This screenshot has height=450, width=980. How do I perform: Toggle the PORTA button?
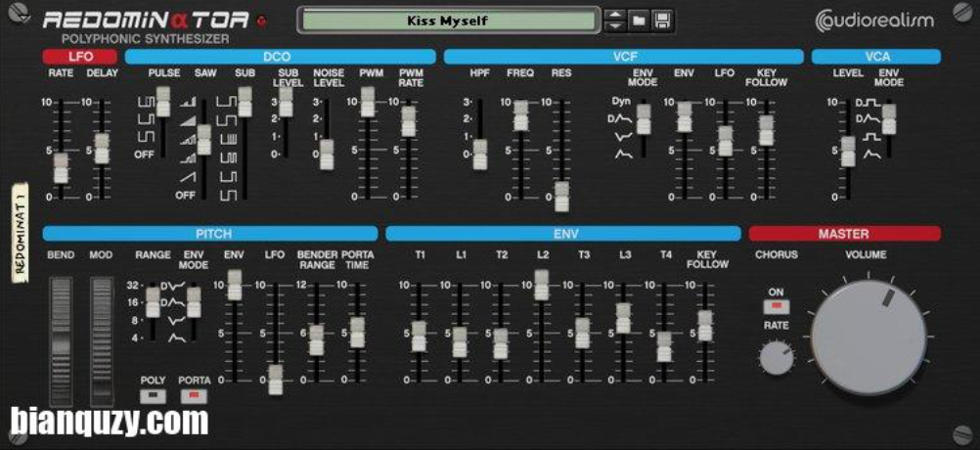pyautogui.click(x=194, y=395)
